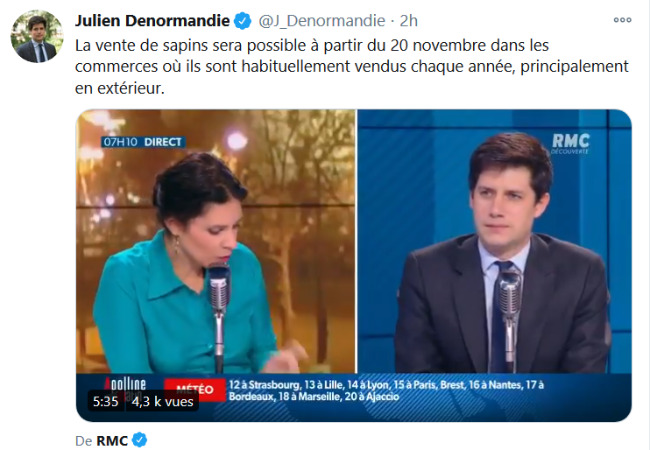Open the three-dot more options menu
Viewport: 650px width, 450px height.
tap(622, 20)
